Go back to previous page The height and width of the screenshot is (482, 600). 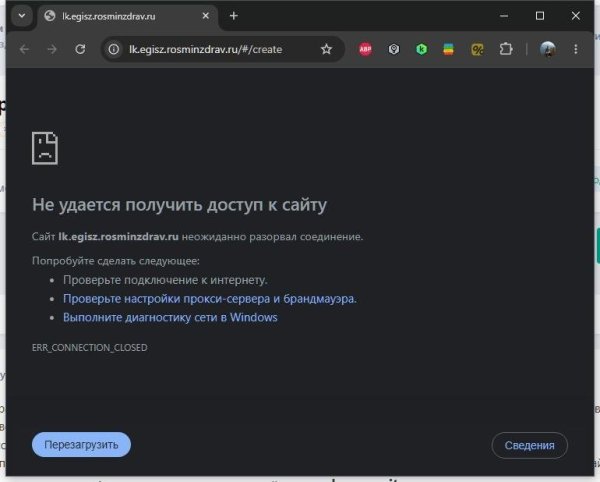(24, 49)
